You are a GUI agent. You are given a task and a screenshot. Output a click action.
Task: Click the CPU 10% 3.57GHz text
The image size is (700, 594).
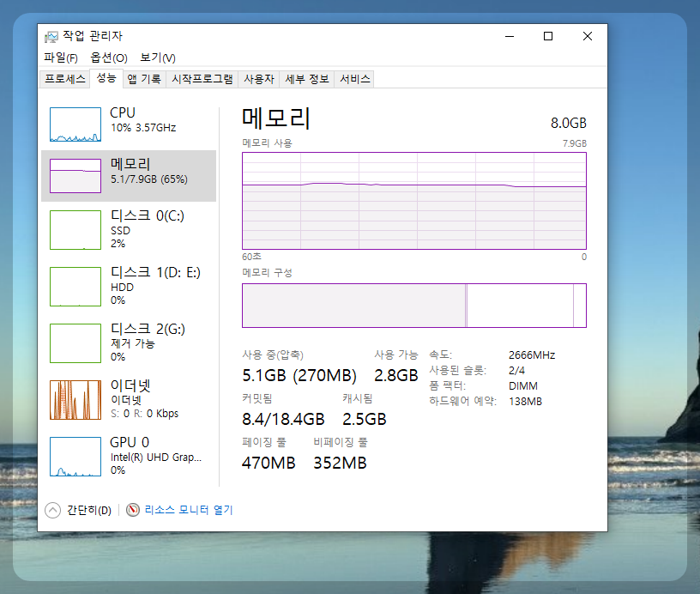tap(143, 128)
